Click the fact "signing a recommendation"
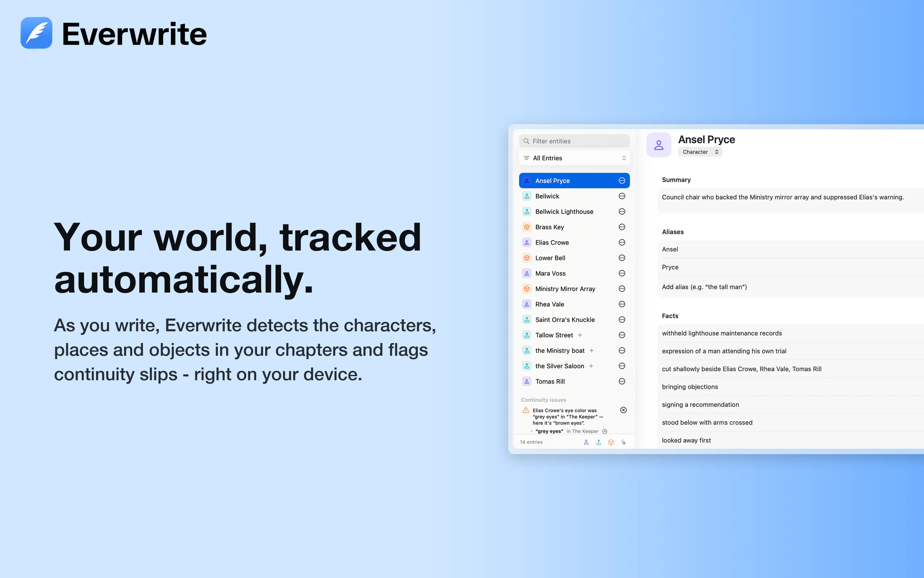The width and height of the screenshot is (924, 578). coord(791,405)
